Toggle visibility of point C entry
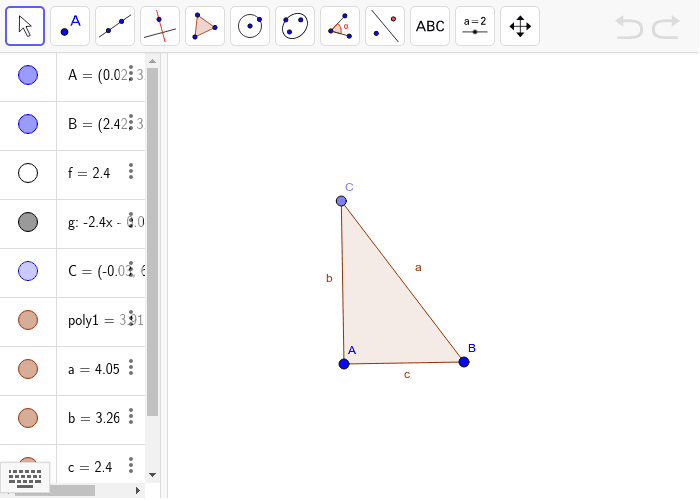 point(28,271)
